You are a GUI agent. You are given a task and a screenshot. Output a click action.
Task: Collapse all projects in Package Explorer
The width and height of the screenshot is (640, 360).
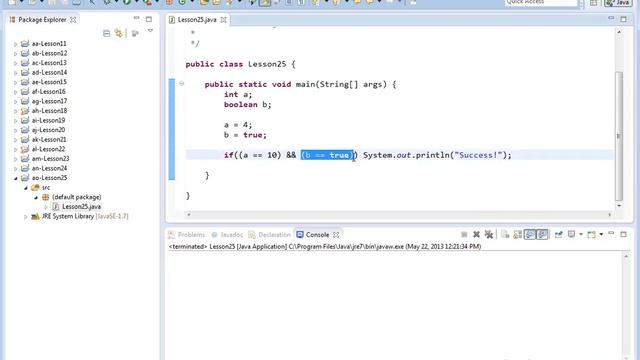click(107, 33)
